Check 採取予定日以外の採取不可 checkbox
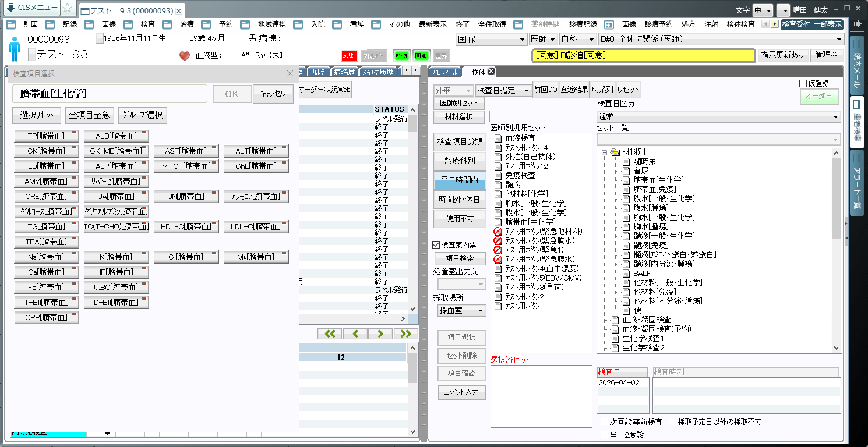This screenshot has width=868, height=447. coord(673,422)
